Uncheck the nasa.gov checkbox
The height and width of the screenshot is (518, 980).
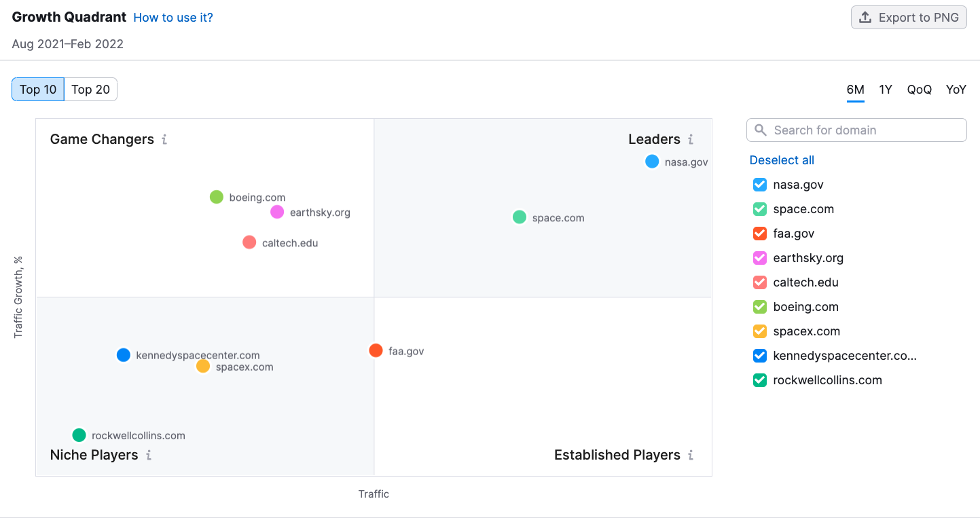click(x=760, y=185)
